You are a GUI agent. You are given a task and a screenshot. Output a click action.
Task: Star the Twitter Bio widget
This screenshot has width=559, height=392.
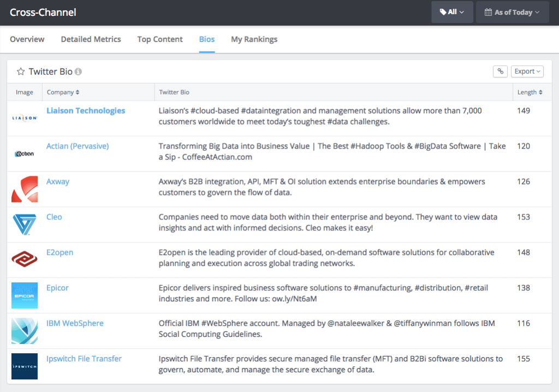pyautogui.click(x=21, y=72)
